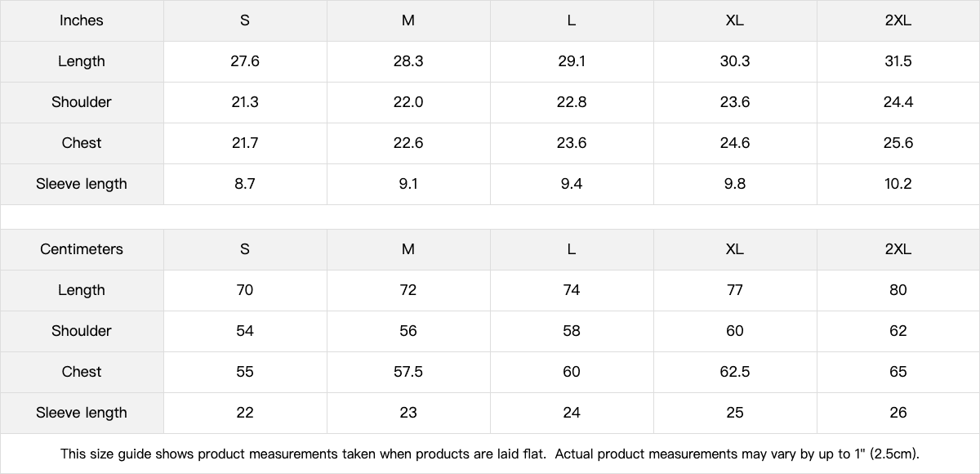Click the Centimeters header cell
Viewport: 980px width, 474px height.
82,249
